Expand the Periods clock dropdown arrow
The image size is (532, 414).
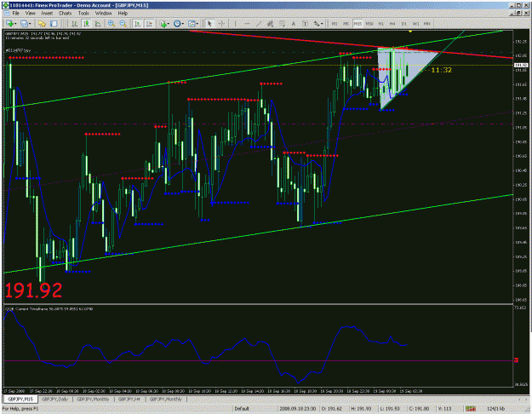coord(182,24)
